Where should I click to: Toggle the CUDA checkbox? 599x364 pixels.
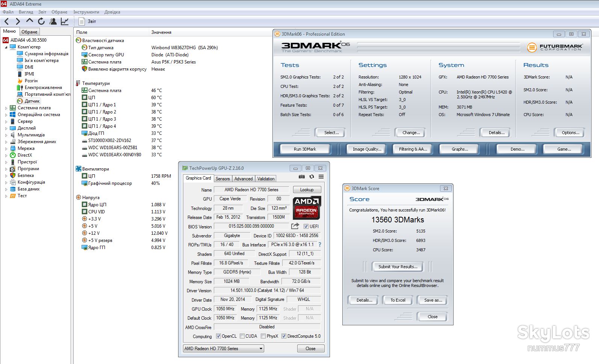(x=242, y=336)
